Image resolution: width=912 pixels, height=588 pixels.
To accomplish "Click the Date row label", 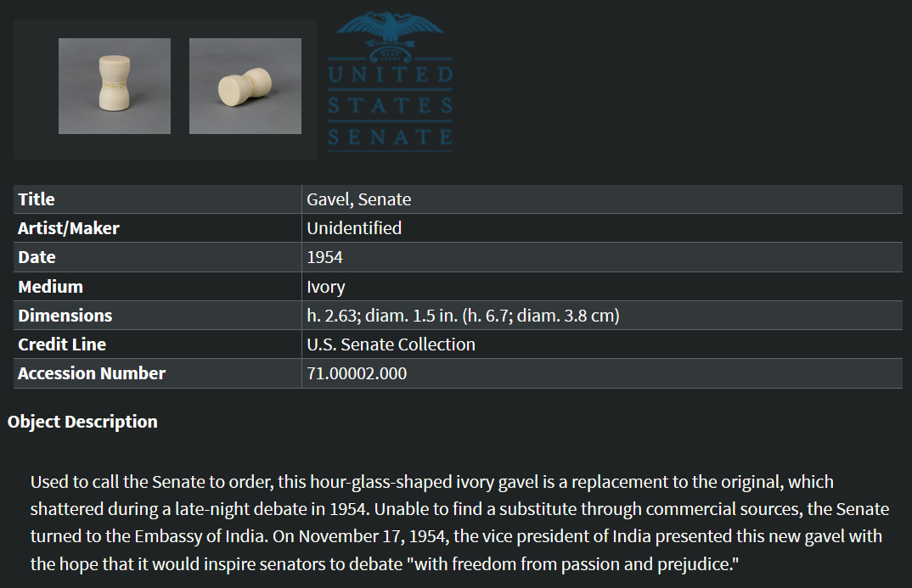I will click(37, 257).
